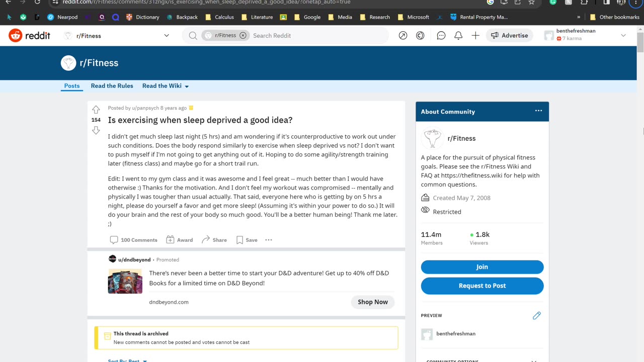Click the u/dndbeyond avatar icon

click(112, 259)
